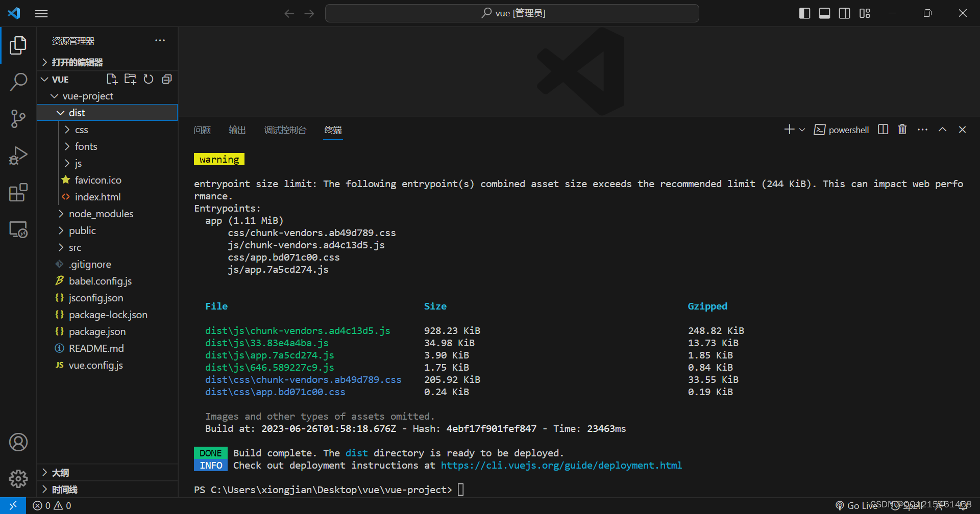The image size is (980, 514).
Task: Open index.html file
Action: [107, 197]
